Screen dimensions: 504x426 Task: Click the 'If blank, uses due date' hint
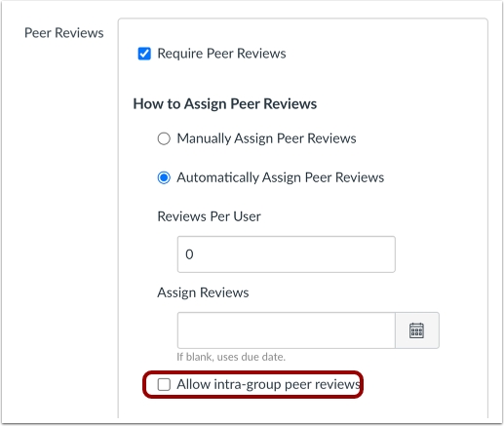(231, 357)
